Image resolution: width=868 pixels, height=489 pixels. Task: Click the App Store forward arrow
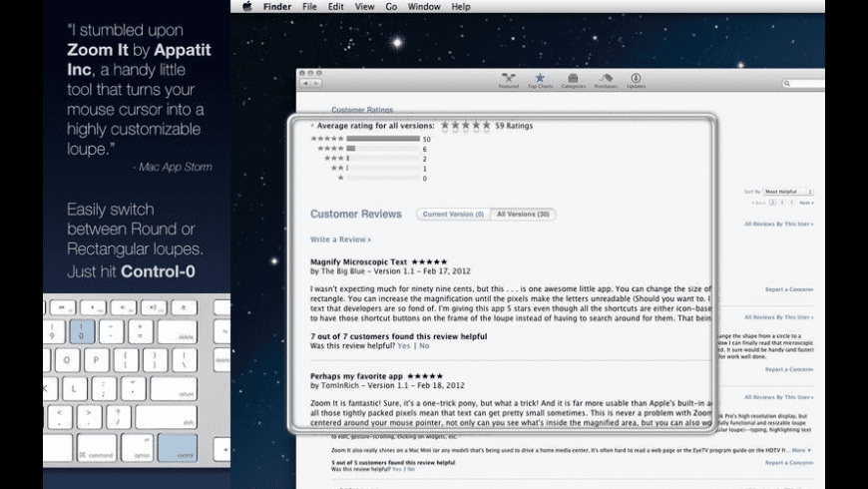[315, 83]
